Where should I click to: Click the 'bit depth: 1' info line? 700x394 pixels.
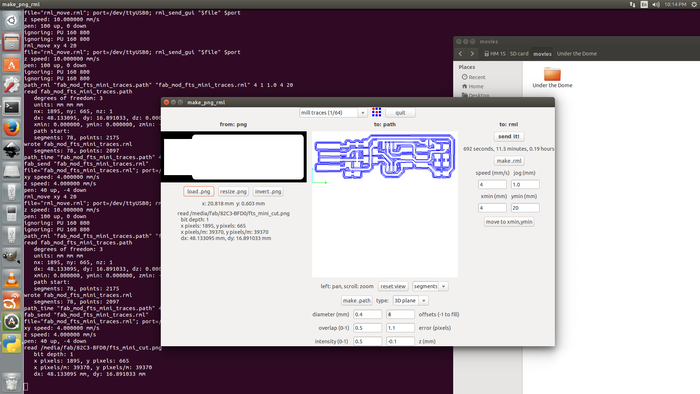point(195,220)
